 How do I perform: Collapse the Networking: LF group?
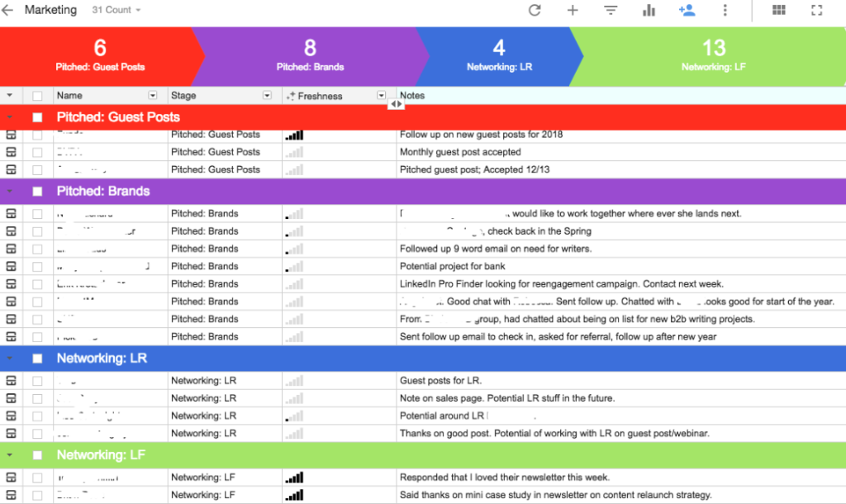tap(10, 455)
